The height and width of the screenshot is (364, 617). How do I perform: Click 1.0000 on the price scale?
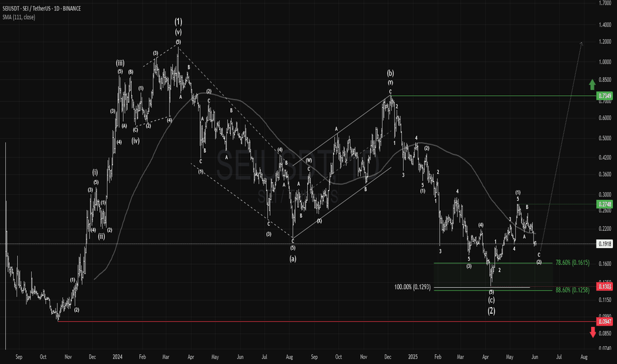(x=605, y=62)
